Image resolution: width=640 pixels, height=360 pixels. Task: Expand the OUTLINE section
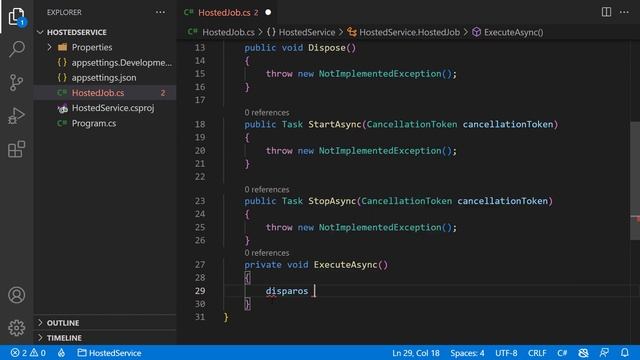[x=63, y=323]
